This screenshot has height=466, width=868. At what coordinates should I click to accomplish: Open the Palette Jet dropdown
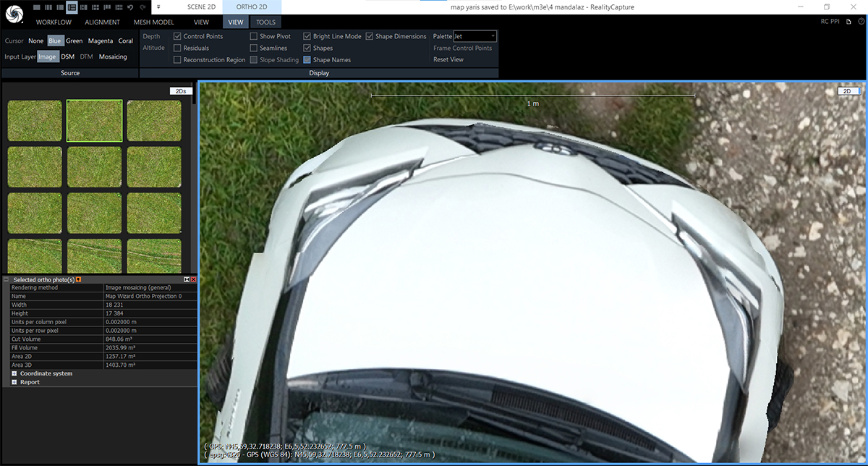[x=475, y=36]
